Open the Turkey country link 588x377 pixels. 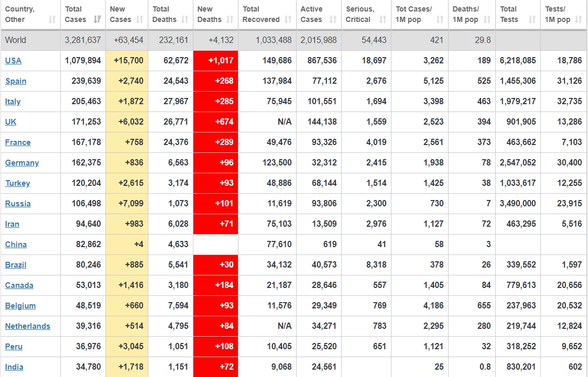pyautogui.click(x=17, y=183)
